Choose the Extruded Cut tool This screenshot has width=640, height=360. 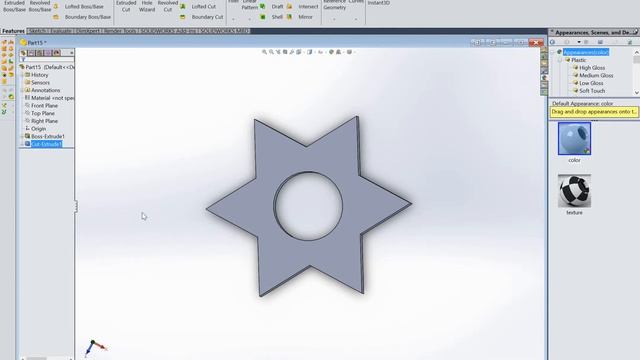coord(126,6)
